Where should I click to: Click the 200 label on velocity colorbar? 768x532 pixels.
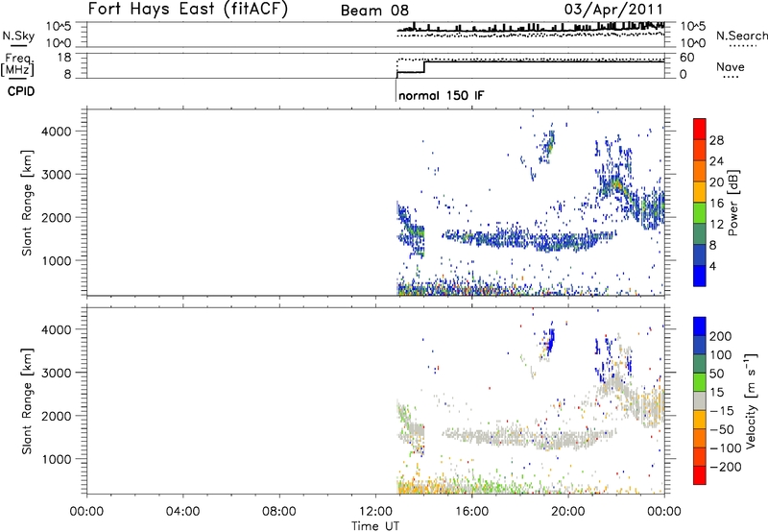pos(721,336)
